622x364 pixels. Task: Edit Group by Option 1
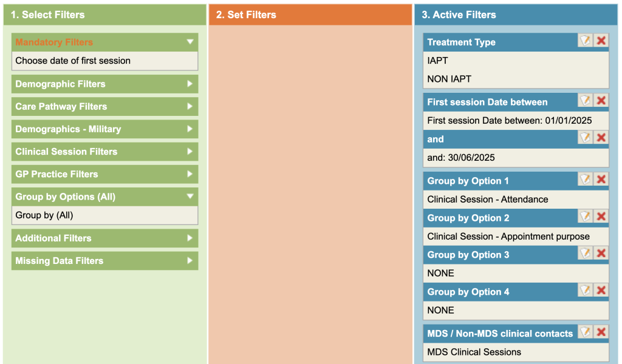585,180
